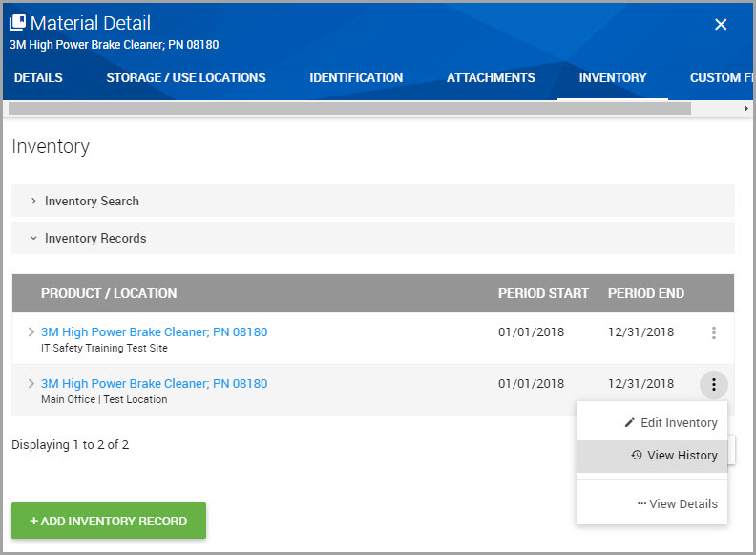756x555 pixels.
Task: Expand the Inventory Search section
Action: tap(372, 201)
